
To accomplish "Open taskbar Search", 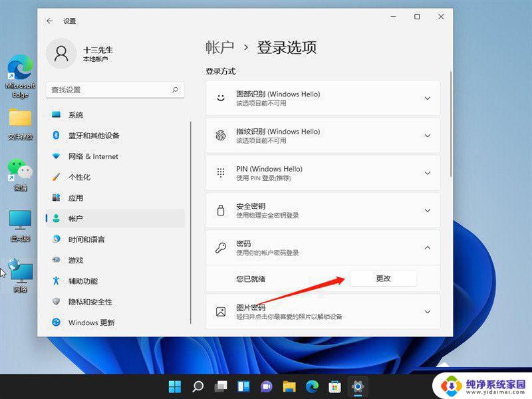I will [x=198, y=386].
